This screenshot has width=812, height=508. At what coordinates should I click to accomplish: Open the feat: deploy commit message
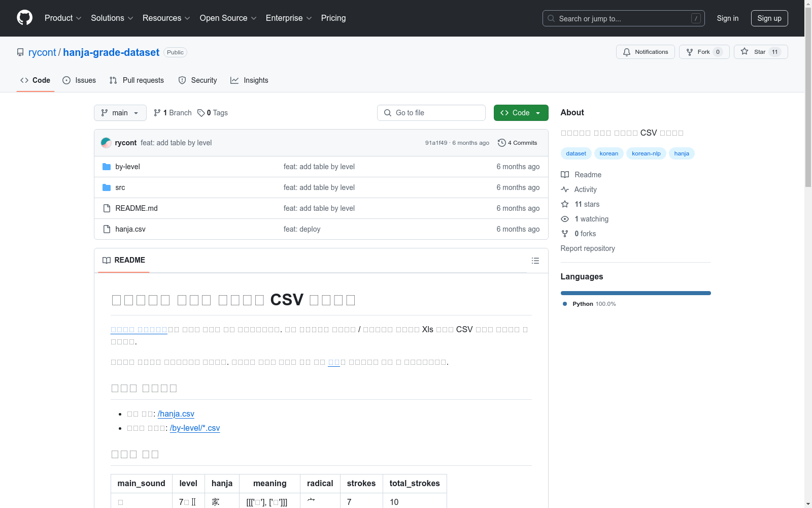[302, 229]
